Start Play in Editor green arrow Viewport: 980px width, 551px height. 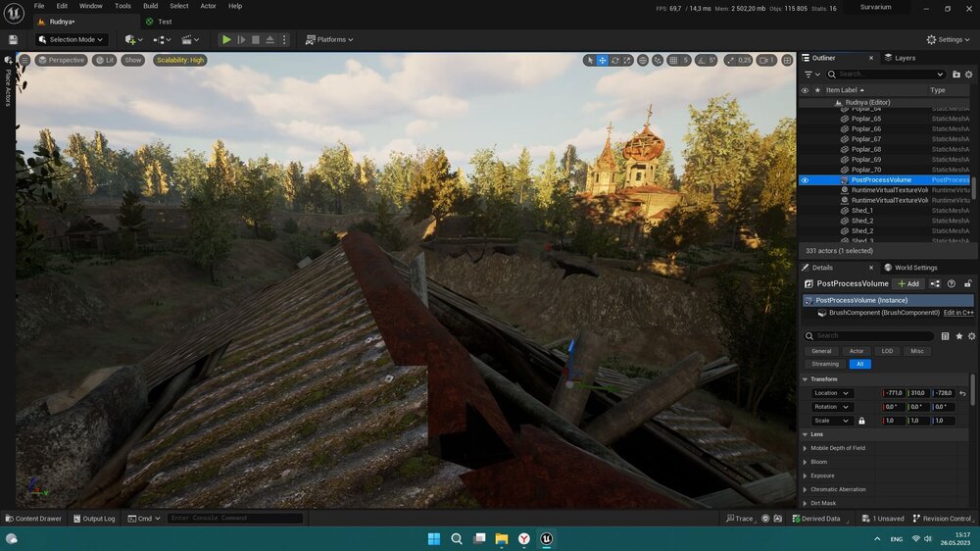[x=226, y=39]
